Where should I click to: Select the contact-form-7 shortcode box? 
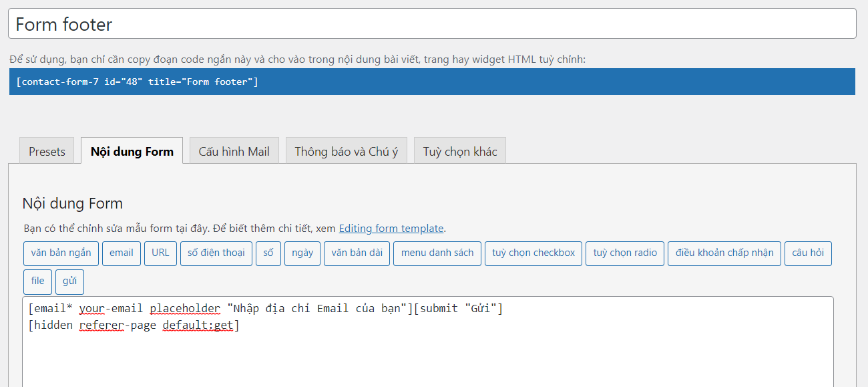pyautogui.click(x=432, y=82)
